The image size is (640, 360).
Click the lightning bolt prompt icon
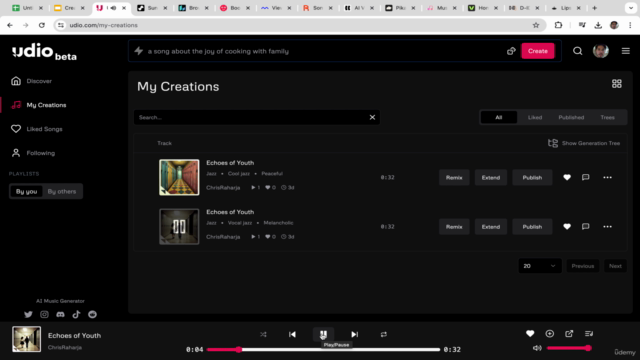139,51
